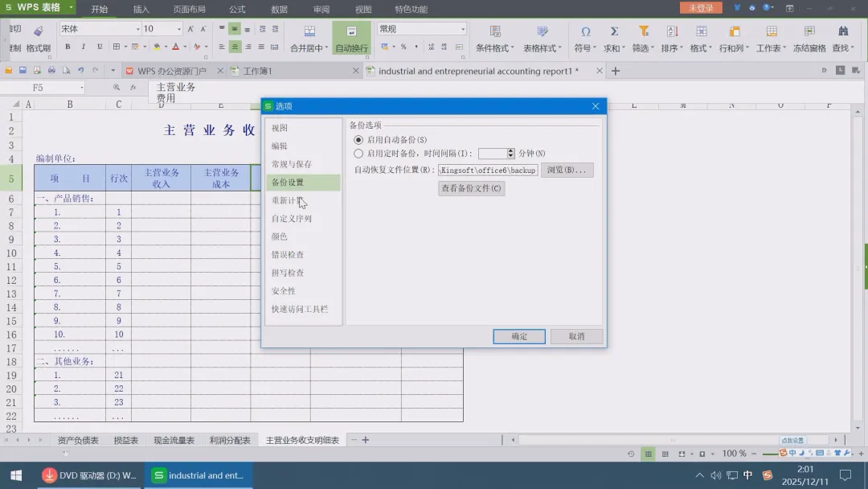Click the 未登录 login button

point(701,8)
